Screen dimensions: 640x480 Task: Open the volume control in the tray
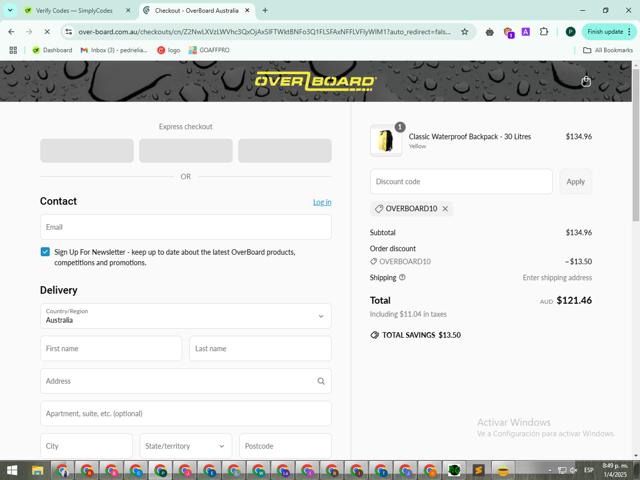click(573, 470)
